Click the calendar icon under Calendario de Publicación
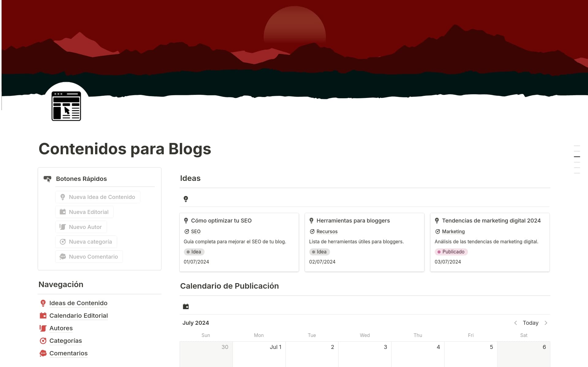 click(x=186, y=306)
